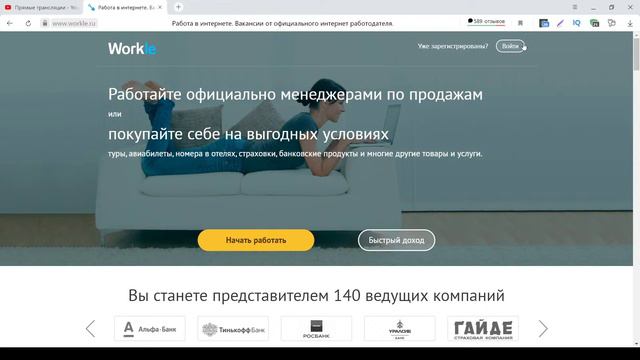This screenshot has width=640, height=360.
Task: Open the blue screenshot extension icon
Action: pyautogui.click(x=544, y=23)
